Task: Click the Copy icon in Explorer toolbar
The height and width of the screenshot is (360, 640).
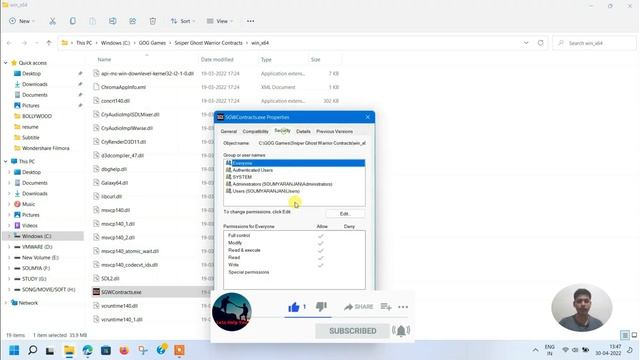Action: pyautogui.click(x=72, y=21)
